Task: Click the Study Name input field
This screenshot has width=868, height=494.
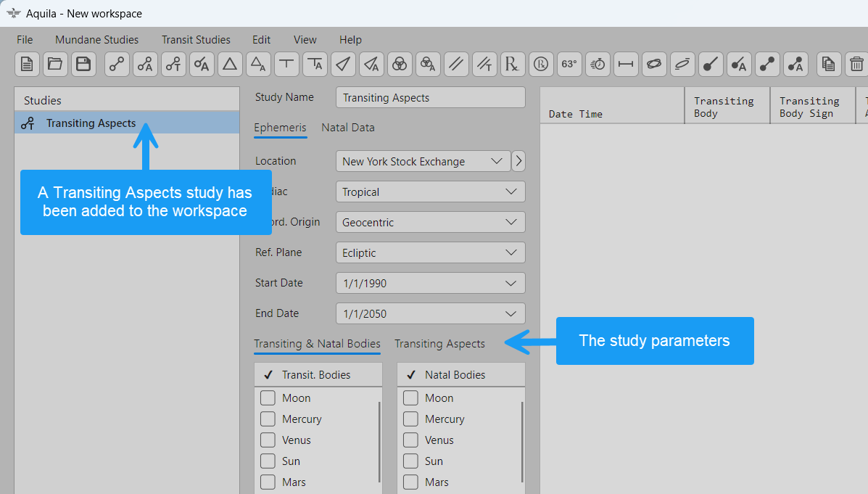Action: pyautogui.click(x=431, y=97)
